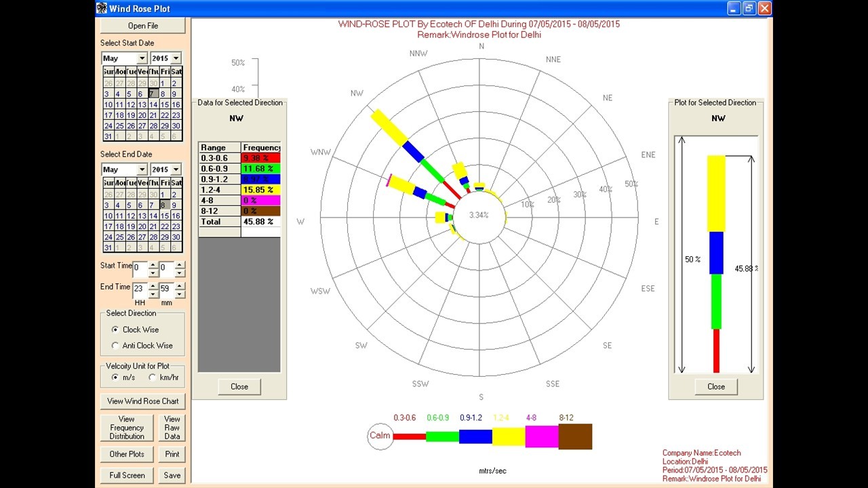Decrease the Start Time minute value
This screenshot has height=488, width=868.
180,272
